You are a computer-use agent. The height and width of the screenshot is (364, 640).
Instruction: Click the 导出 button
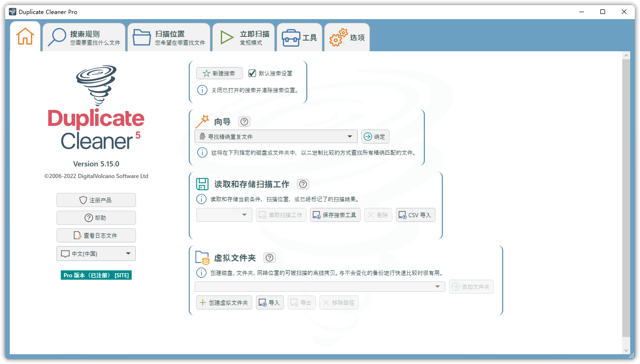(x=301, y=302)
